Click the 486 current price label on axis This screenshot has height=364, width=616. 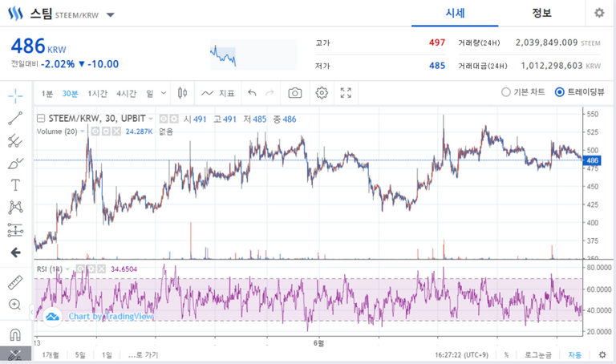pyautogui.click(x=592, y=160)
